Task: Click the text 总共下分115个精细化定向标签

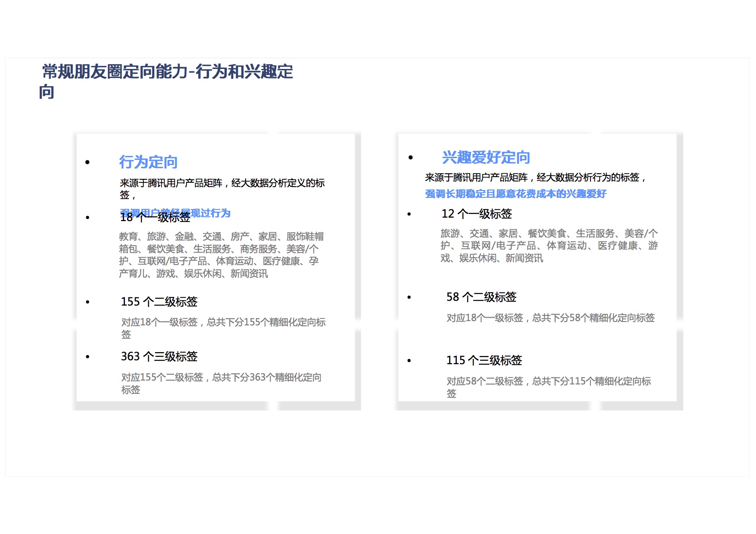Action: [548, 387]
